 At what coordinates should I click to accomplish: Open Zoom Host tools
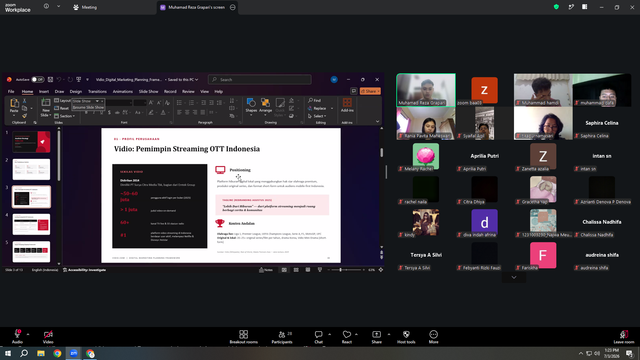[406, 337]
